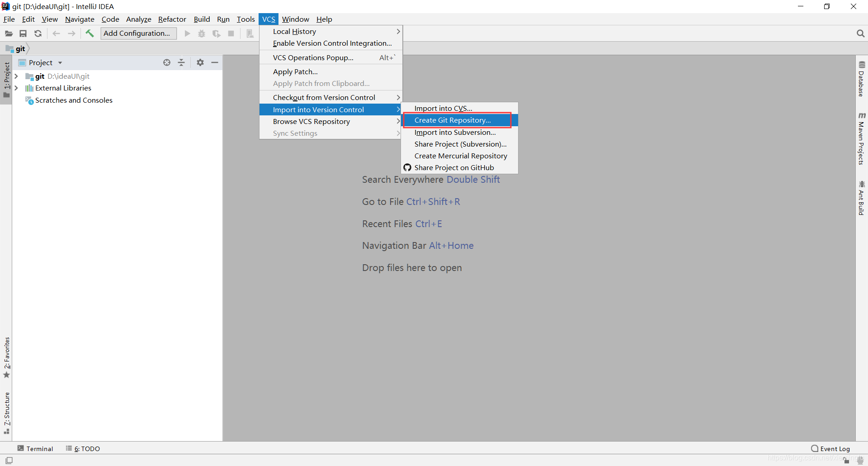Select Scratches and Consoles item
868x466 pixels.
pyautogui.click(x=74, y=100)
